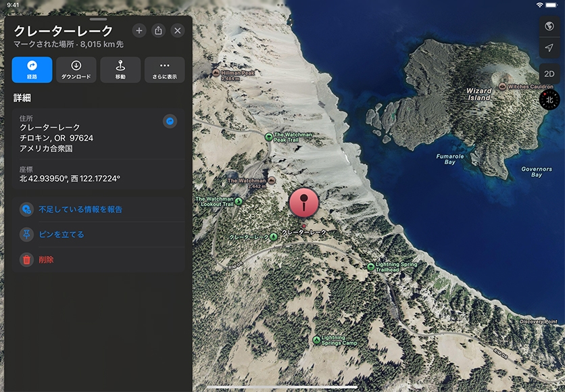Viewport: 565px width, 392px height.
Task: Tap the ダウンロード offline map button
Action: 76,70
